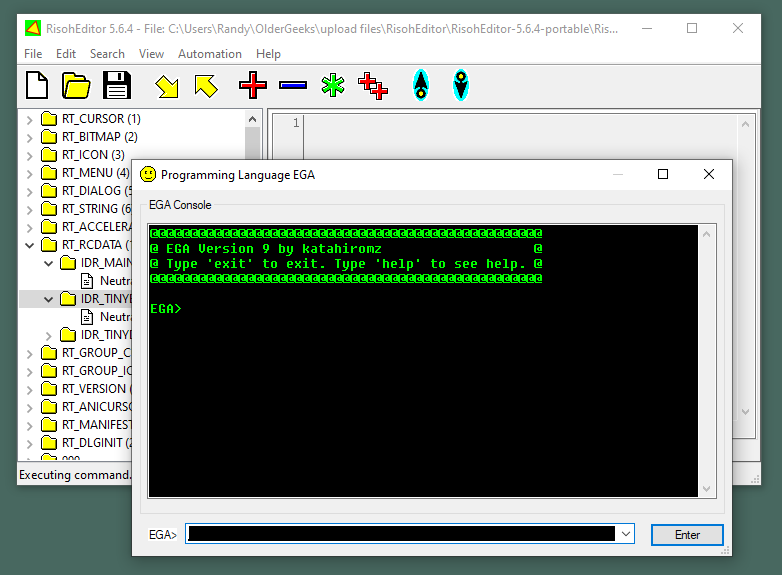Click the cyan down arrow toolbar icon
782x575 pixels.
[461, 85]
